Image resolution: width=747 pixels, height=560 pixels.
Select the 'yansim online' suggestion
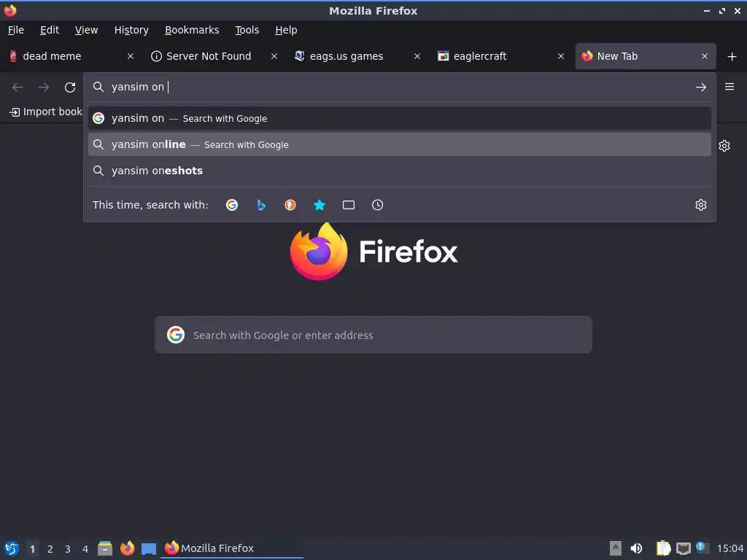tap(399, 144)
